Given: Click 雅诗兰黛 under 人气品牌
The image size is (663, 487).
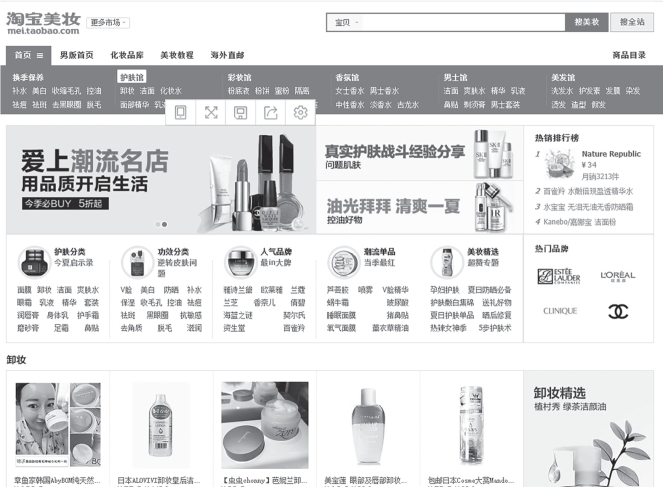Looking at the screenshot, I should [238, 290].
